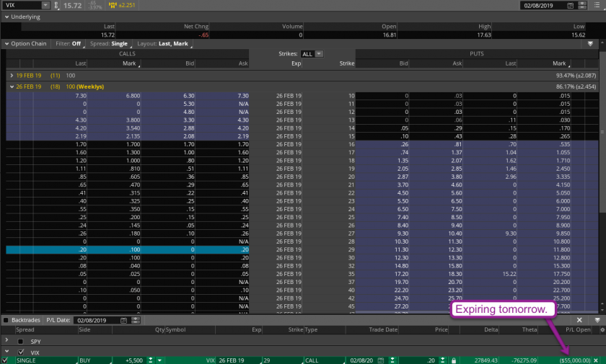
Task: Check the SPY group checkbox
Action: tap(20, 341)
